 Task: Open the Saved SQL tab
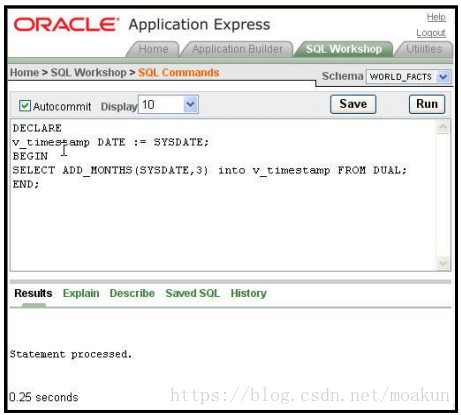point(193,293)
